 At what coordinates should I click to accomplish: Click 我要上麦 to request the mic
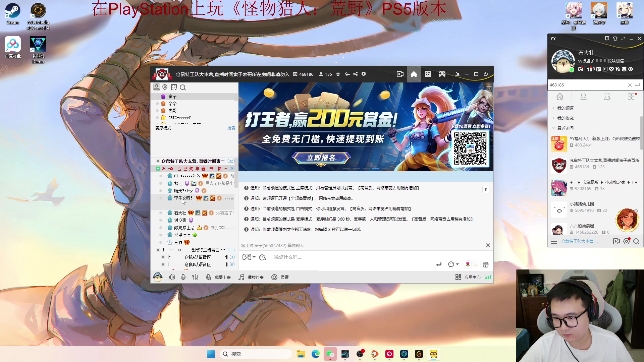(218, 277)
